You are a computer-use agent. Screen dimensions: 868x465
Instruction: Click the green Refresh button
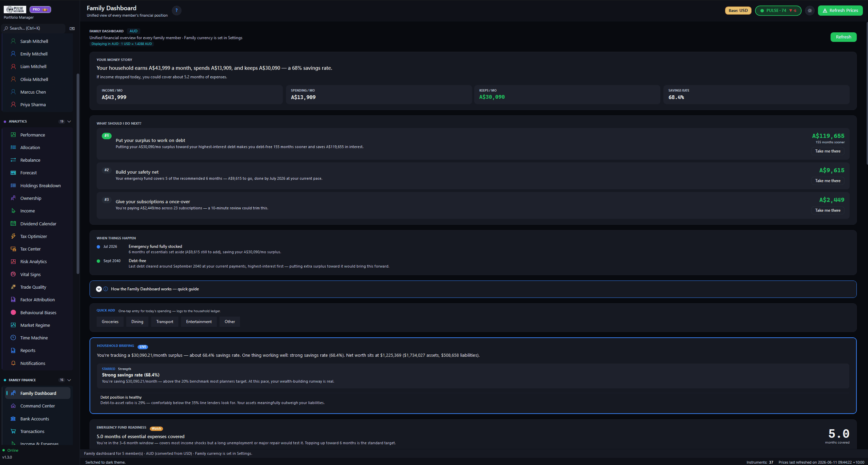(x=843, y=37)
